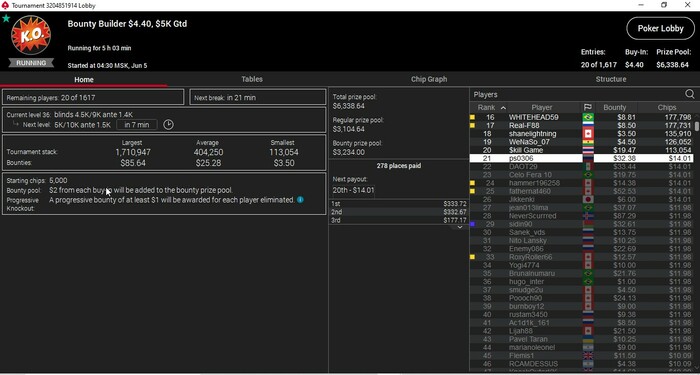Image resolution: width=700 pixels, height=375 pixels.
Task: Select player Yogi4774
Action: tap(581, 265)
